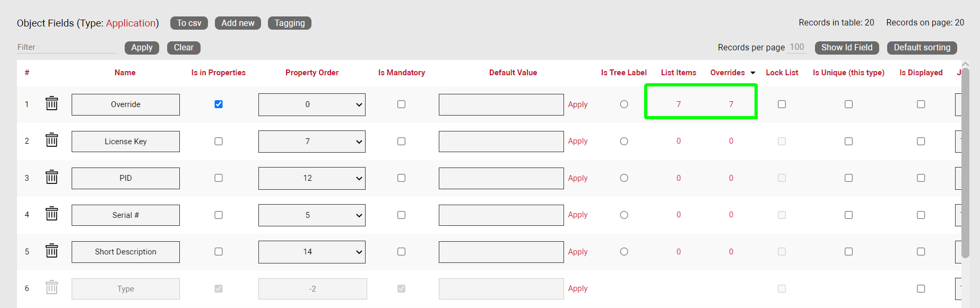Open the Application type link
The width and height of the screenshot is (980, 308).
(131, 23)
